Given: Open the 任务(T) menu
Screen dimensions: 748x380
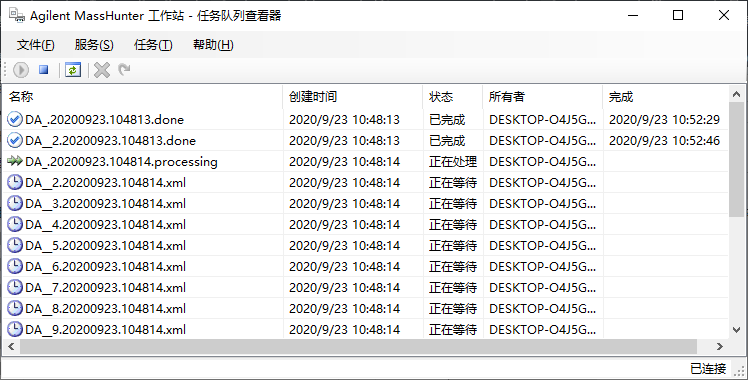Looking at the screenshot, I should click(x=153, y=45).
